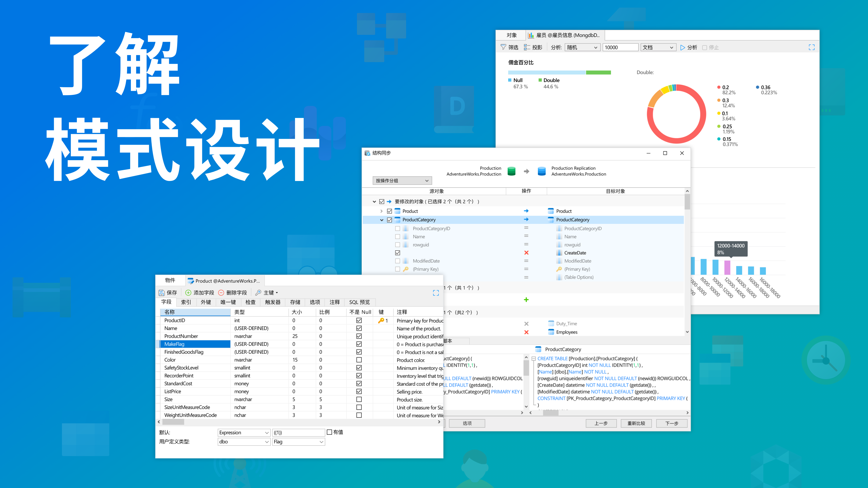
Task: Click the Delete Field (删除字段) minus icon
Action: 221,293
